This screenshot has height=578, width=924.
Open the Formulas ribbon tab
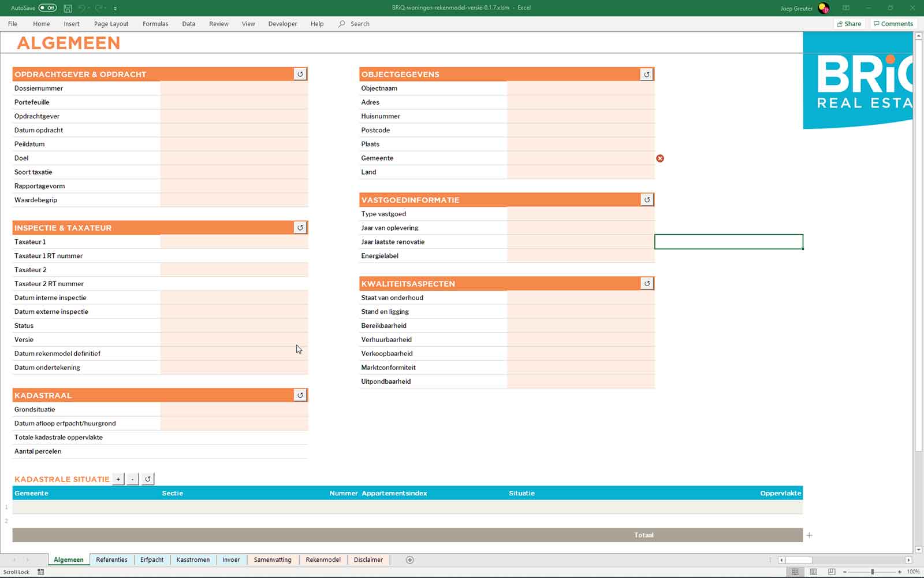[155, 24]
